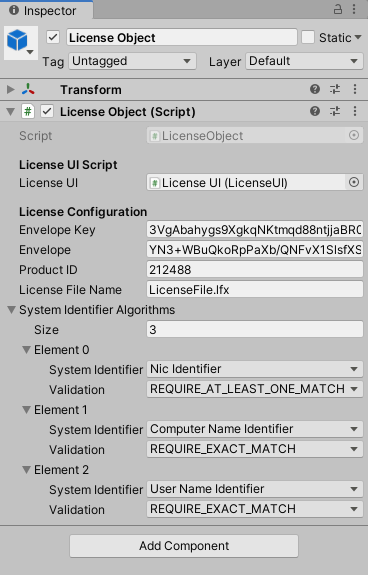This screenshot has height=575, width=368.
Task: Open Transform component preset settings
Action: [335, 89]
